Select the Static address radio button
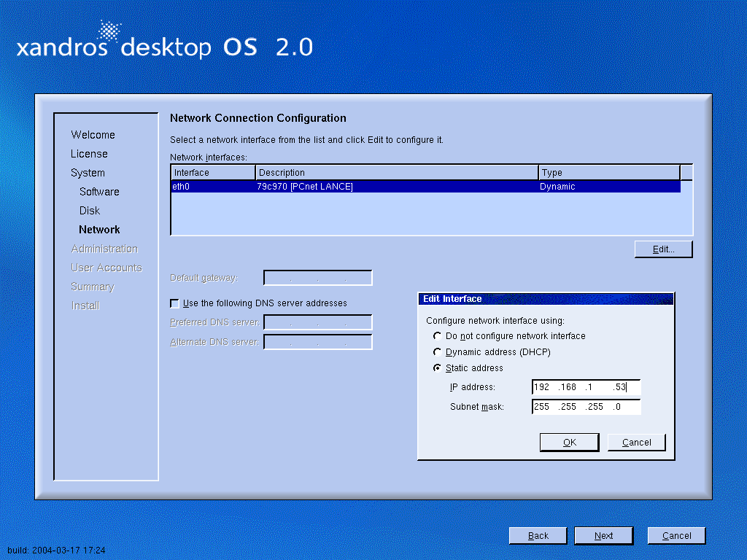 pos(438,368)
